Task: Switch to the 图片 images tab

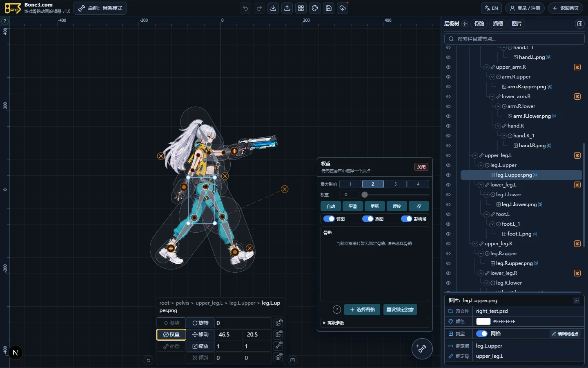Action: [517, 24]
